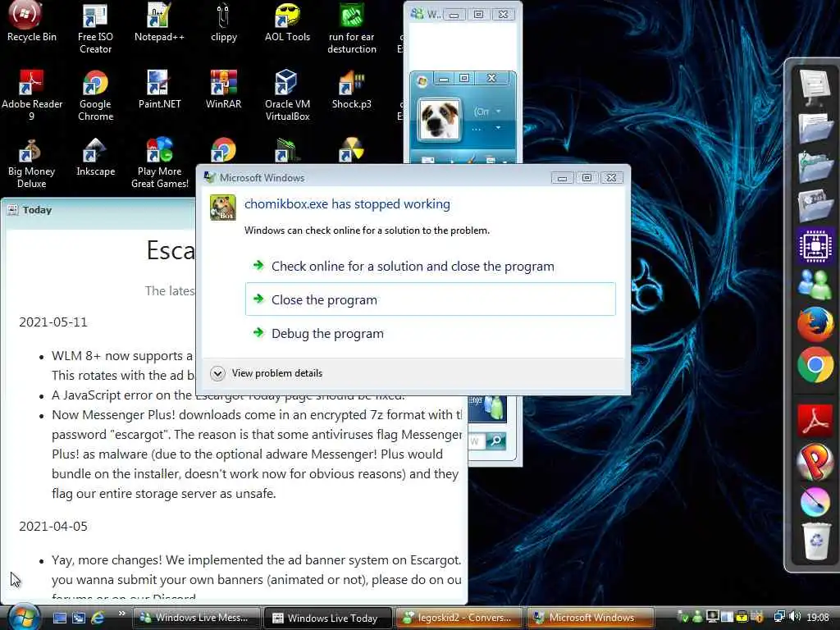Click the clock showing 19:08

(818, 617)
